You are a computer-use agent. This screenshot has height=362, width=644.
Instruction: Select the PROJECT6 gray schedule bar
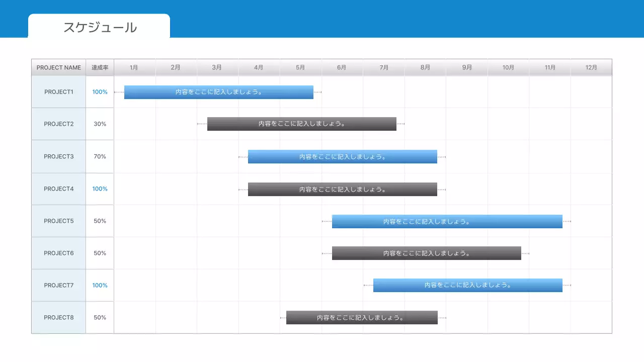[426, 253]
